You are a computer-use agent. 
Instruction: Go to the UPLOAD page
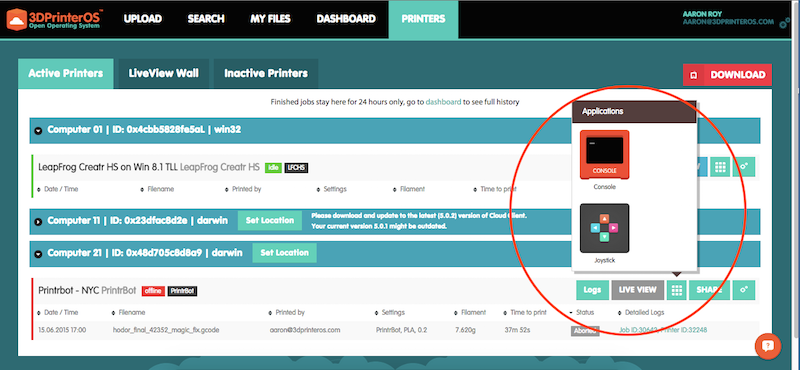[x=143, y=19]
